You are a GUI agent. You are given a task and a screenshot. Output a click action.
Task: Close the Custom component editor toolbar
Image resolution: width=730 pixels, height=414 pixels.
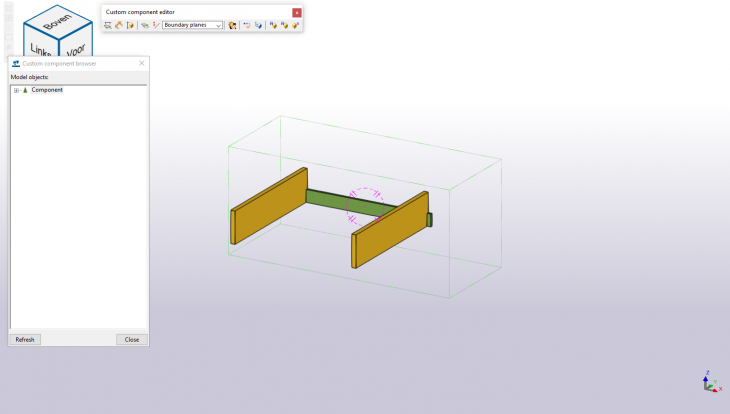pos(297,12)
